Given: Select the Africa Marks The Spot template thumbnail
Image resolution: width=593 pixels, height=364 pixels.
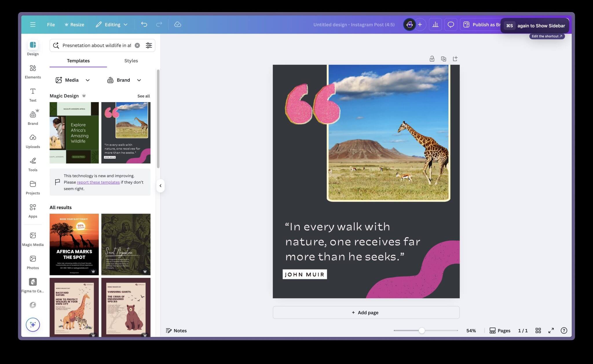Looking at the screenshot, I should (x=74, y=244).
